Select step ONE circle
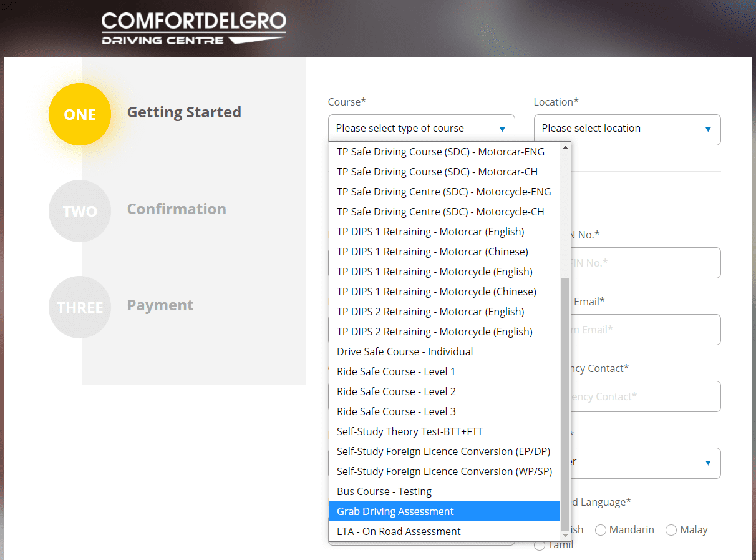This screenshot has height=560, width=756. (80, 114)
